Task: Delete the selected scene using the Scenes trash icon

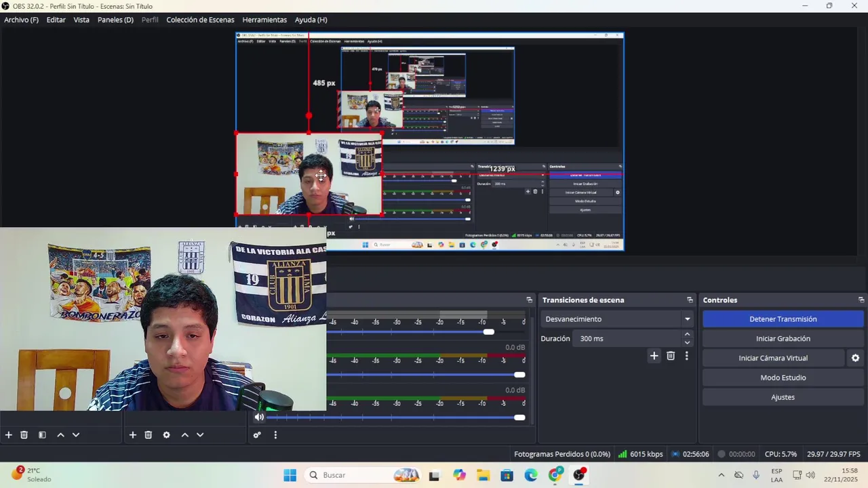Action: pos(24,435)
